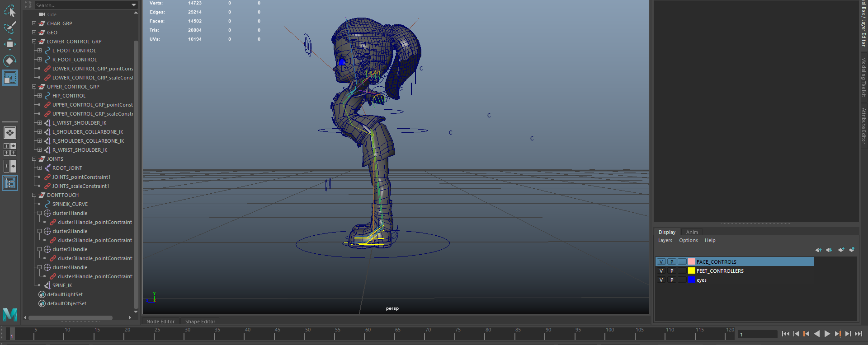Toggle visibility of FEET_CONTROLLERS layer
868x345 pixels.
[x=661, y=271]
